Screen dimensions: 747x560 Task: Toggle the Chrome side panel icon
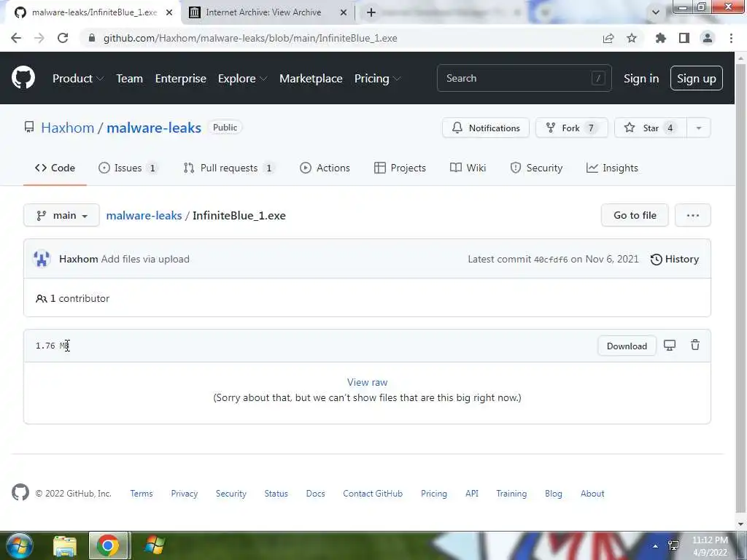tap(684, 38)
